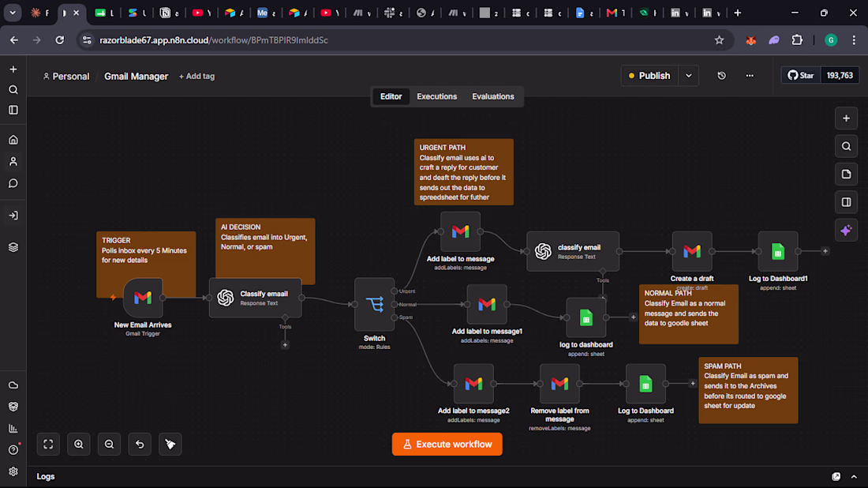Click the sidebar create new plus icon
868x488 pixels.
tap(13, 69)
